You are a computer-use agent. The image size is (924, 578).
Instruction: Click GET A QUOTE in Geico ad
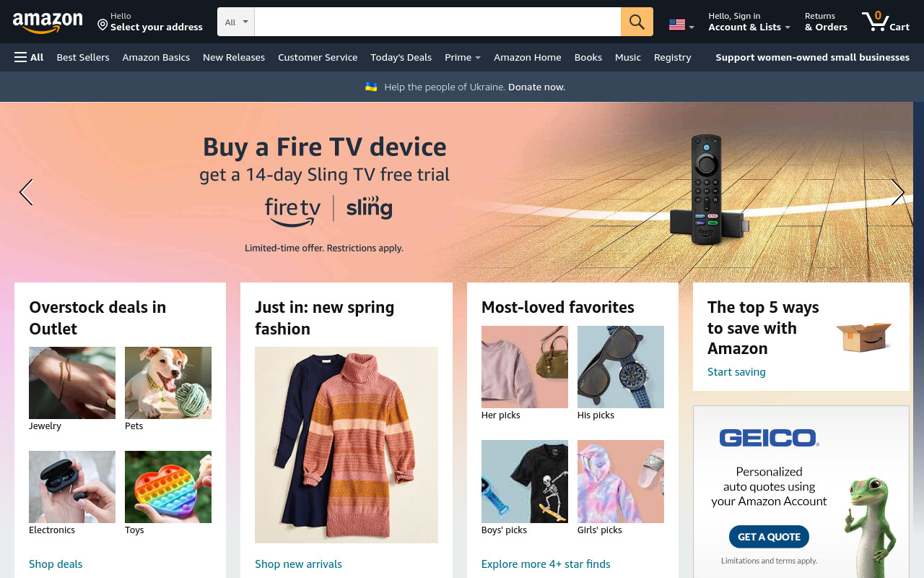pos(769,537)
